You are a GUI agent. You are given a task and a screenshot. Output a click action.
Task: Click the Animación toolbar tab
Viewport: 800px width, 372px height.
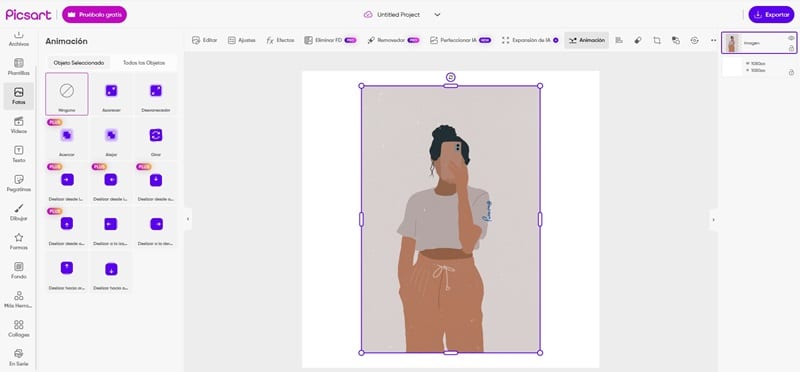[586, 40]
